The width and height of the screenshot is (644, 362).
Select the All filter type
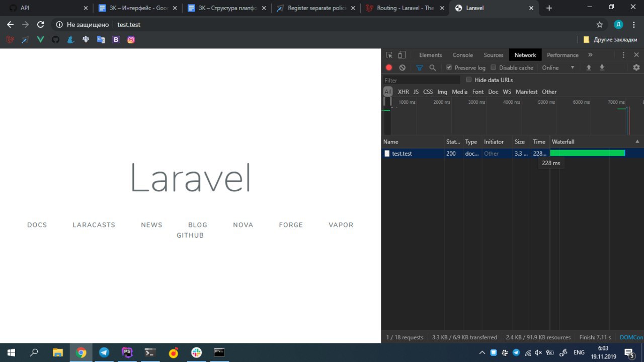388,92
